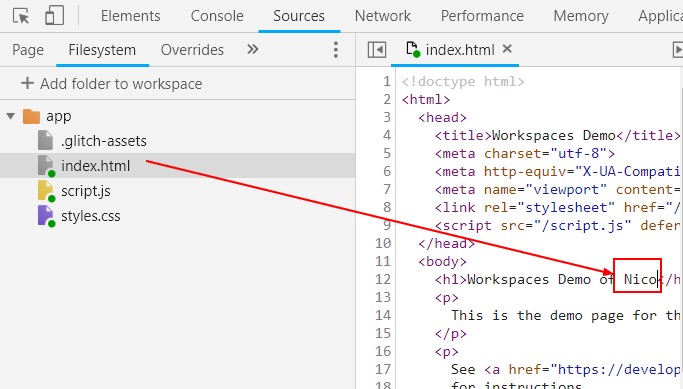Click the doctype html line

463,81
